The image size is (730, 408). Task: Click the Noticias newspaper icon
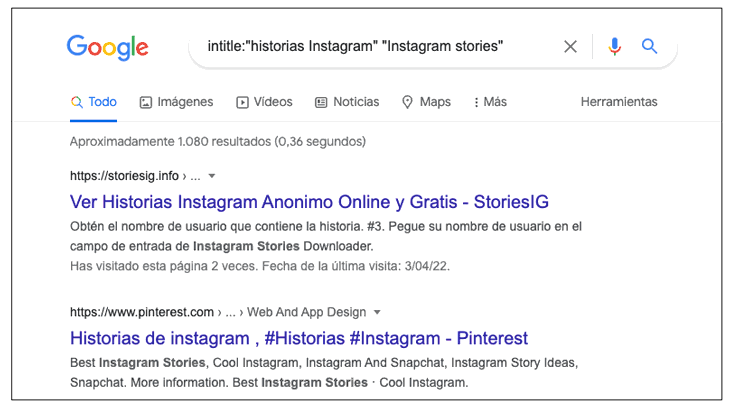coord(321,102)
